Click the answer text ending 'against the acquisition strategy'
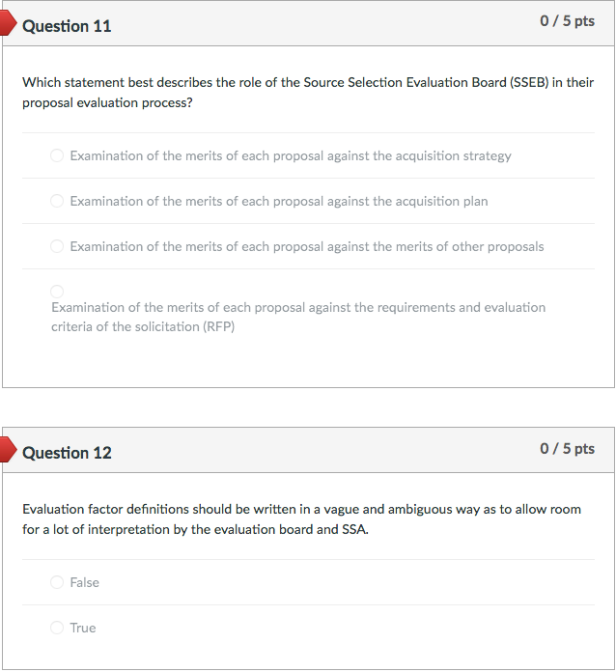Viewport: 616px width, 672px height. pos(291,155)
